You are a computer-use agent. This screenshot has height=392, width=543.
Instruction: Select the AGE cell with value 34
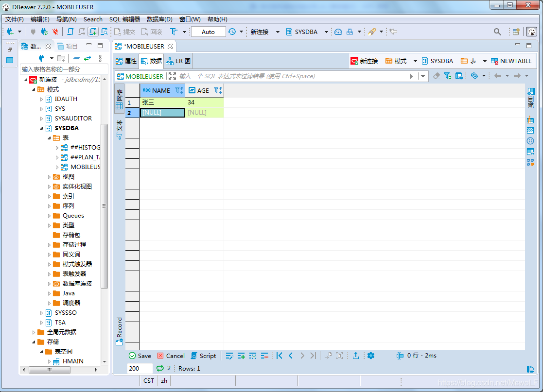point(204,102)
